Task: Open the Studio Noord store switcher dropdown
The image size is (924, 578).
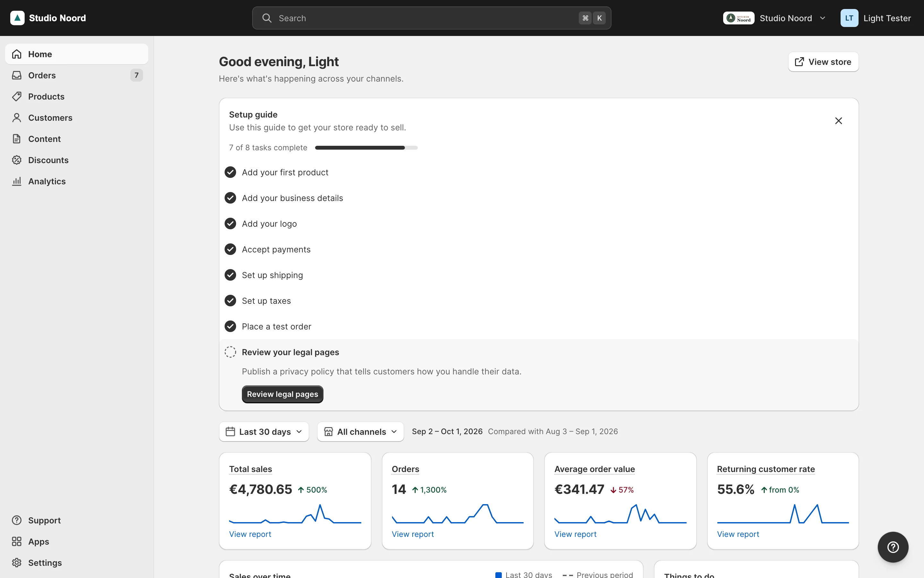Action: (774, 18)
